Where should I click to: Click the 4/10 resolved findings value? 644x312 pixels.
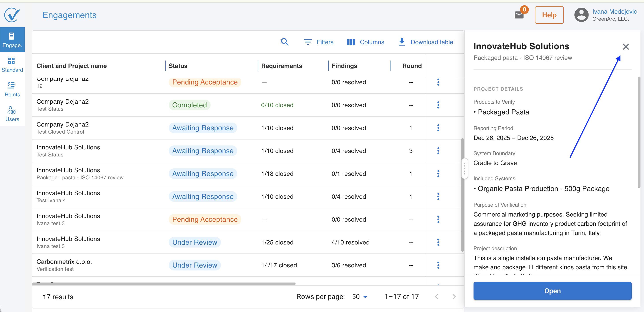pyautogui.click(x=350, y=242)
